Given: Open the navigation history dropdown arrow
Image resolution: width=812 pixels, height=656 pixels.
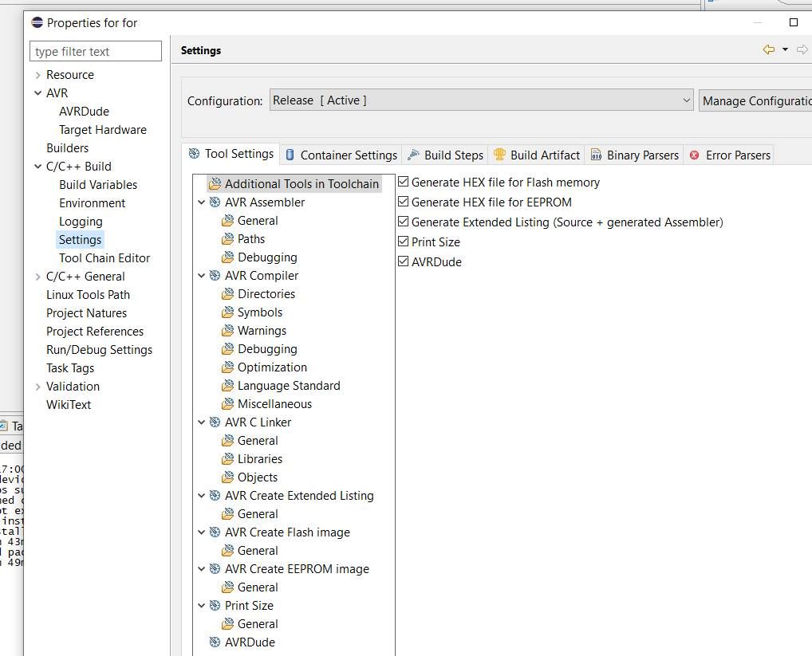Looking at the screenshot, I should (785, 49).
